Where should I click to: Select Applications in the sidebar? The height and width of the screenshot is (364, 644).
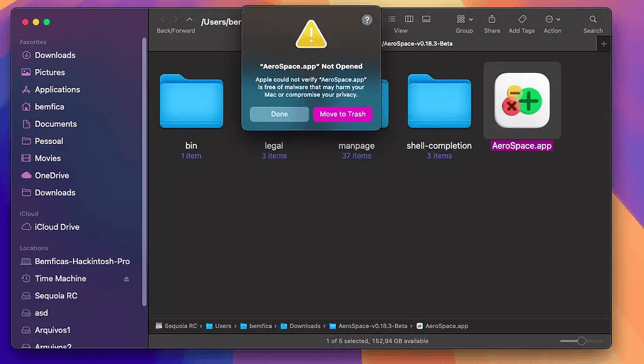[57, 90]
